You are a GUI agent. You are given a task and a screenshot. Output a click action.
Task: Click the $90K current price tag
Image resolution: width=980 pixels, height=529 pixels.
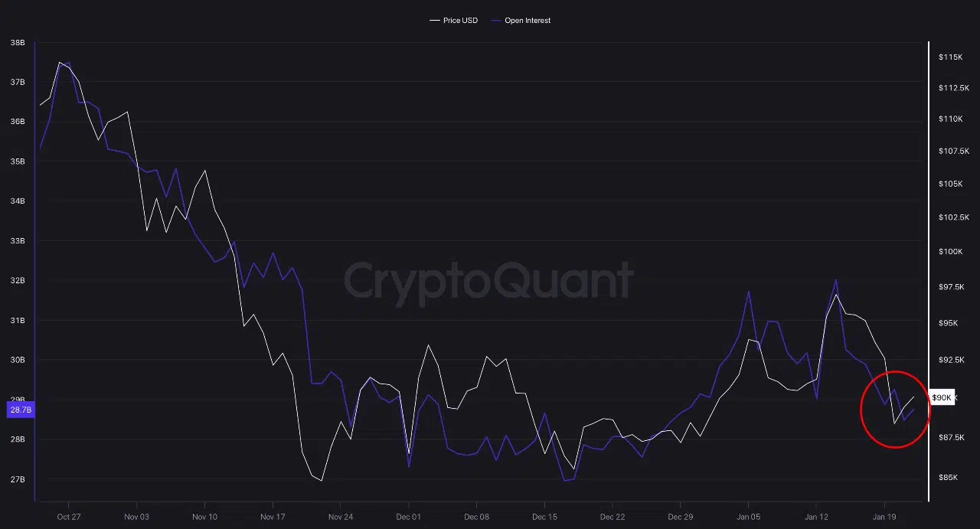942,398
